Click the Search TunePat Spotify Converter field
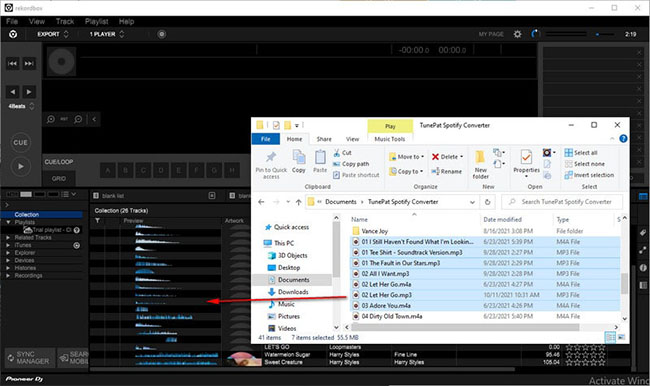 (562, 202)
